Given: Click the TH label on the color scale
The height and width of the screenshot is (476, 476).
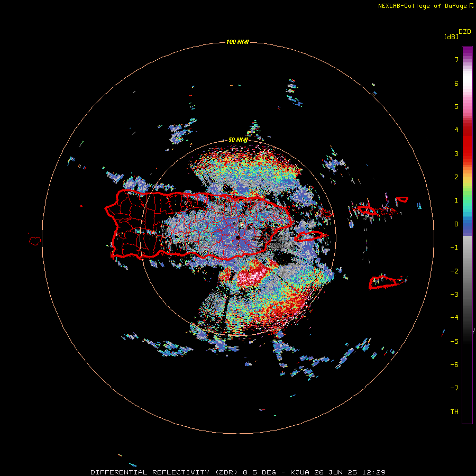Looking at the screenshot, I should pos(454,412).
